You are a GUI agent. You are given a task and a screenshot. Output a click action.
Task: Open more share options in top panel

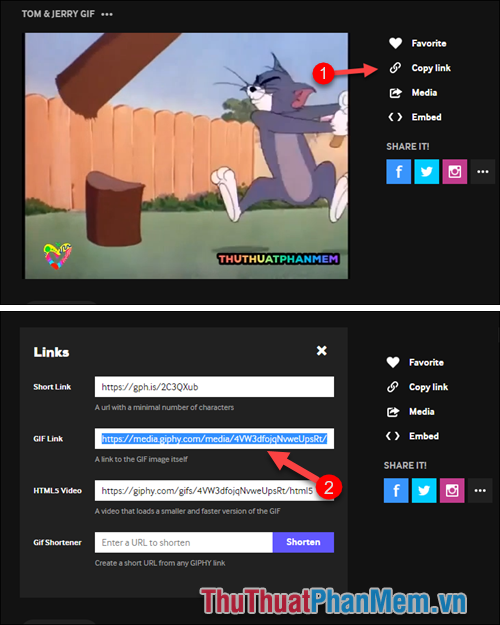pyautogui.click(x=482, y=171)
